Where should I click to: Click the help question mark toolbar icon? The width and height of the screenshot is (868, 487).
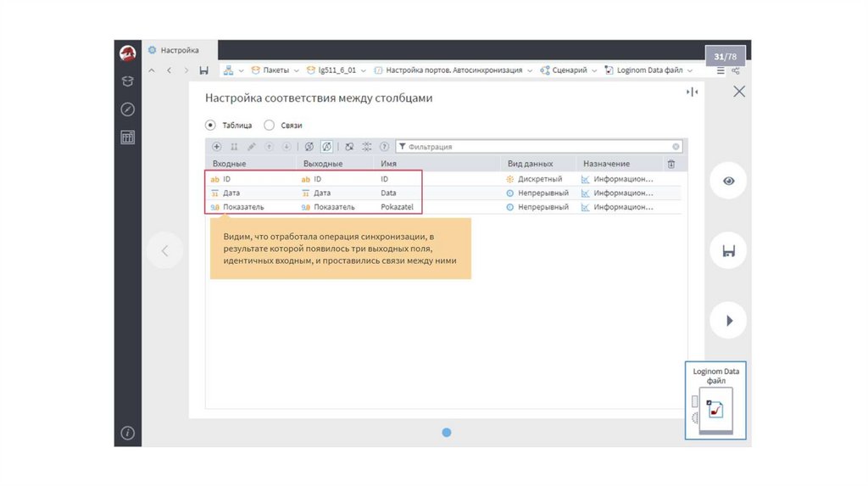(384, 147)
